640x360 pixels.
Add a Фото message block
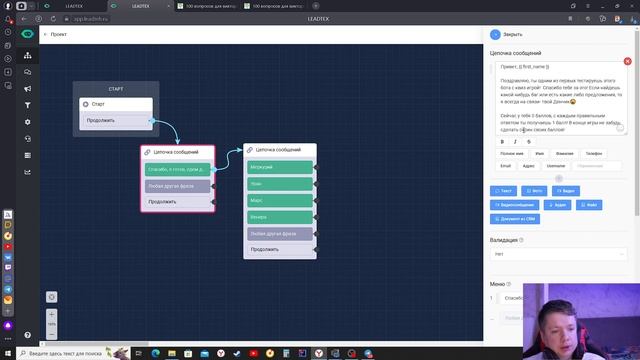point(534,191)
